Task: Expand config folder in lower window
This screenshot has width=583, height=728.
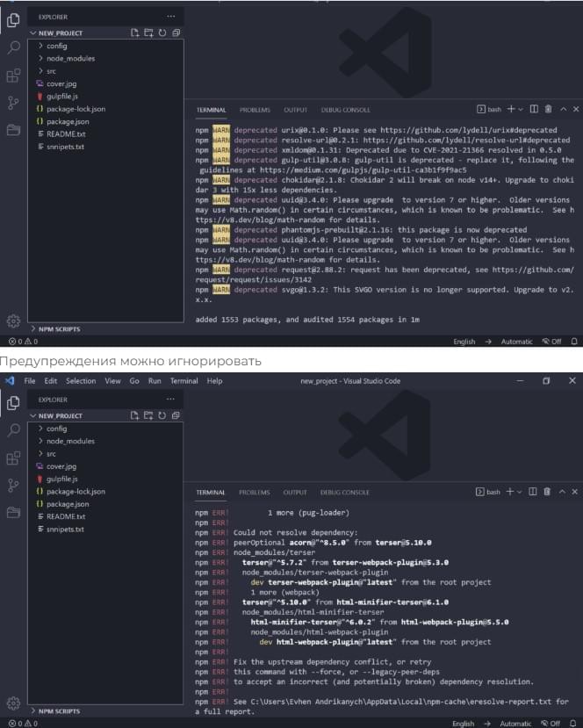Action: pyautogui.click(x=104, y=429)
